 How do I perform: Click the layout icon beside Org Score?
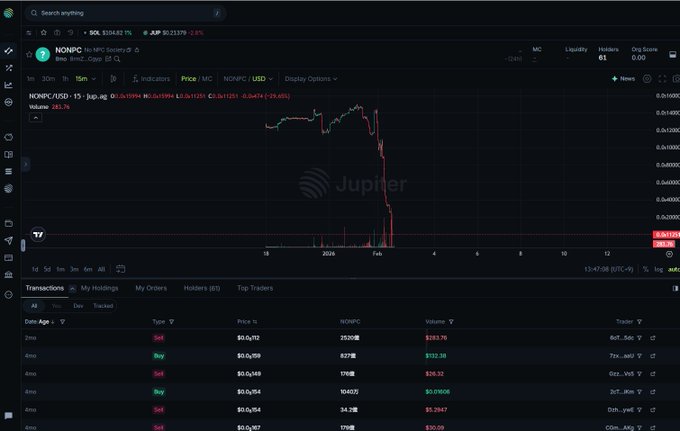(672, 55)
